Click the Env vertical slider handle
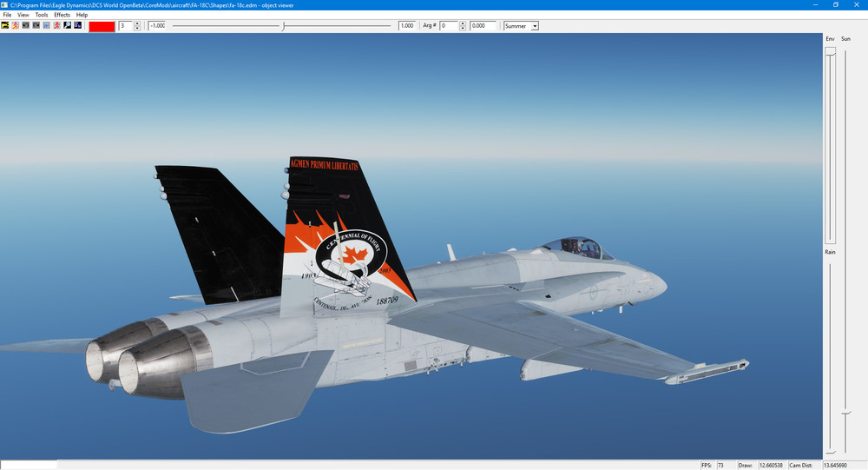The width and height of the screenshot is (868, 470). [831, 51]
